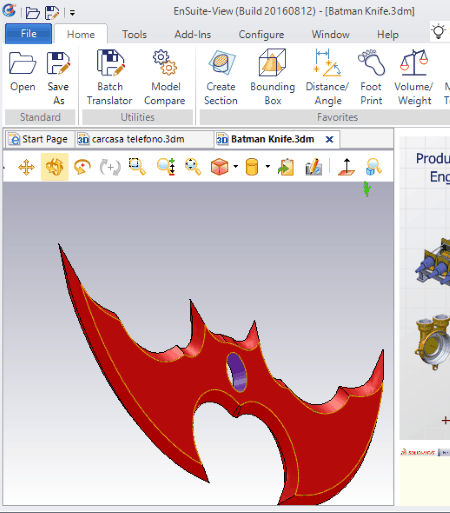Click the Zoom to fit tool
450x513 pixels.
pos(193,167)
